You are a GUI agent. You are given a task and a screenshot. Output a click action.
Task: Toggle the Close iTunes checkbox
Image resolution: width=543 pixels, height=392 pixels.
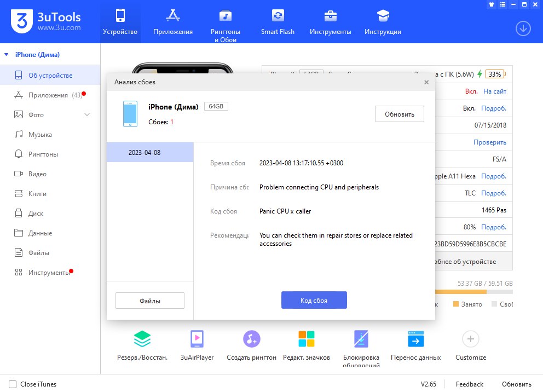click(13, 384)
